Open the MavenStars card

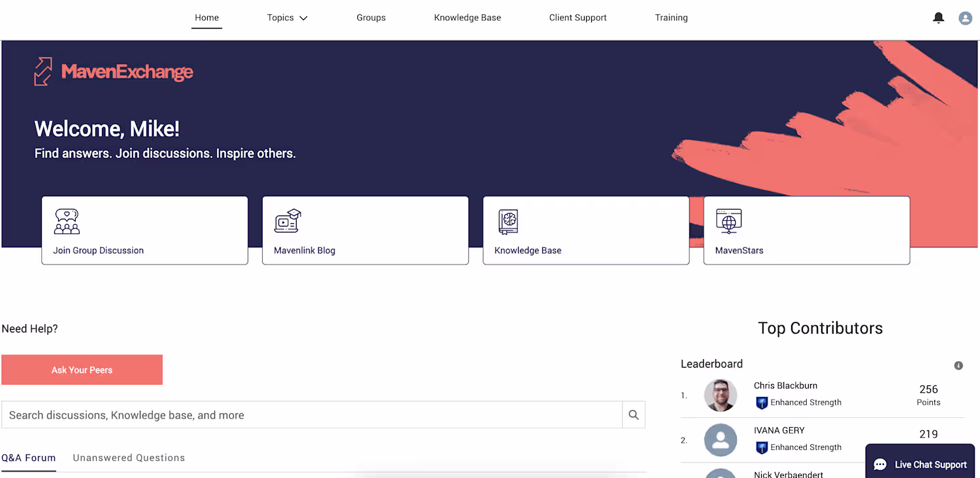807,231
